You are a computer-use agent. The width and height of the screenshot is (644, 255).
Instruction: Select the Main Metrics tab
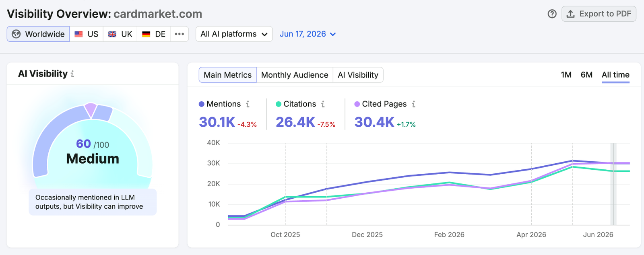tap(227, 75)
